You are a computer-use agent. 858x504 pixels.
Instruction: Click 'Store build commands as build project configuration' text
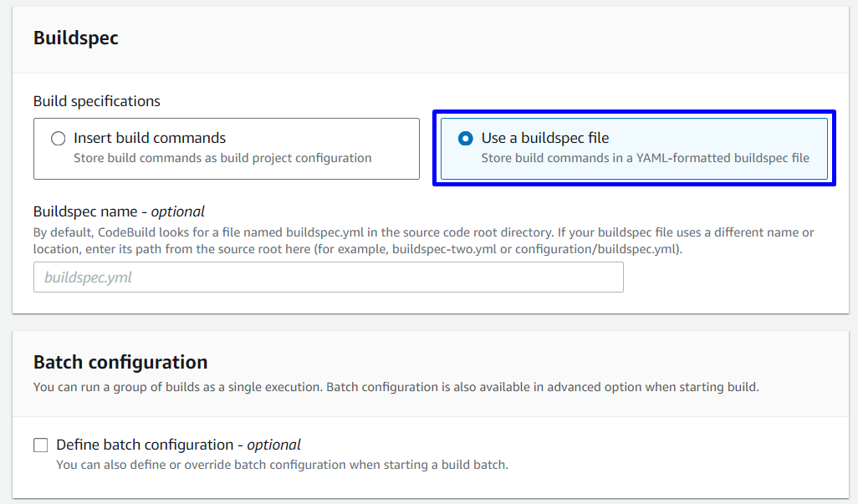point(222,158)
